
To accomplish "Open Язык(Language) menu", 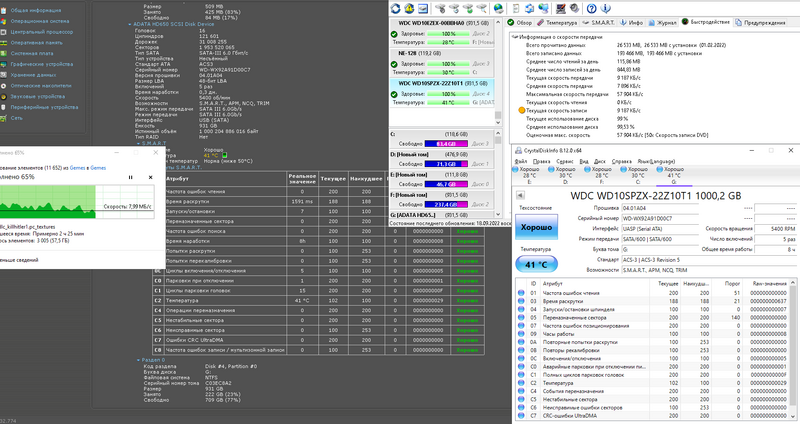I will coord(656,161).
